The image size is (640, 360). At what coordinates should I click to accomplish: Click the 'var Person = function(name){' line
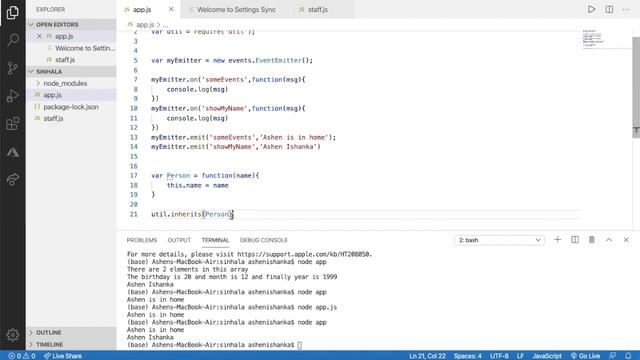point(205,176)
